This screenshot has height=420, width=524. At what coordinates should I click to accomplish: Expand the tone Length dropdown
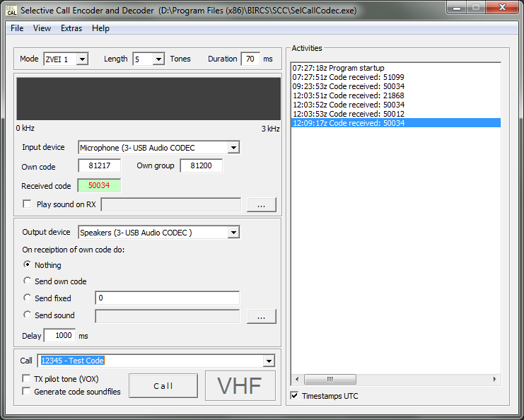pyautogui.click(x=158, y=59)
